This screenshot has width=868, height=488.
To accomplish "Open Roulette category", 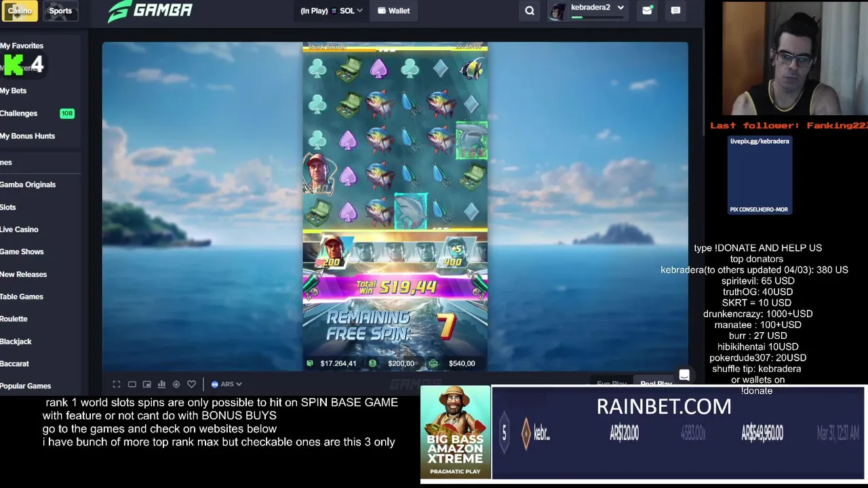I will pyautogui.click(x=14, y=319).
